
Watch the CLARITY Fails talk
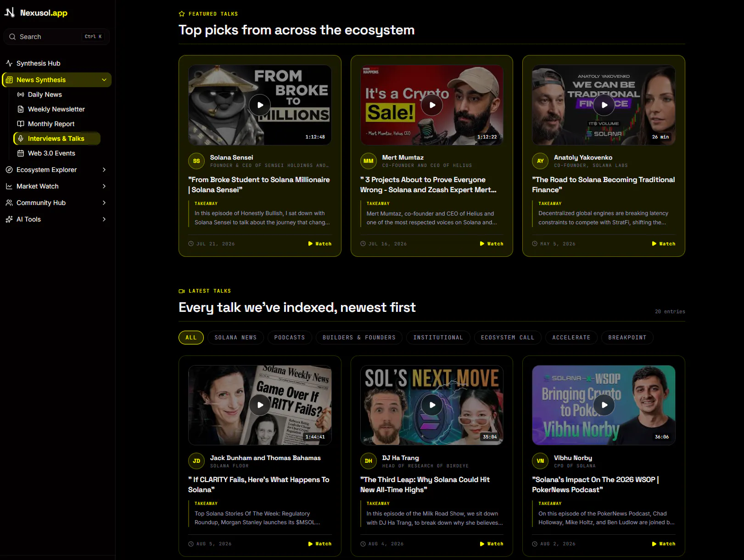pos(320,544)
